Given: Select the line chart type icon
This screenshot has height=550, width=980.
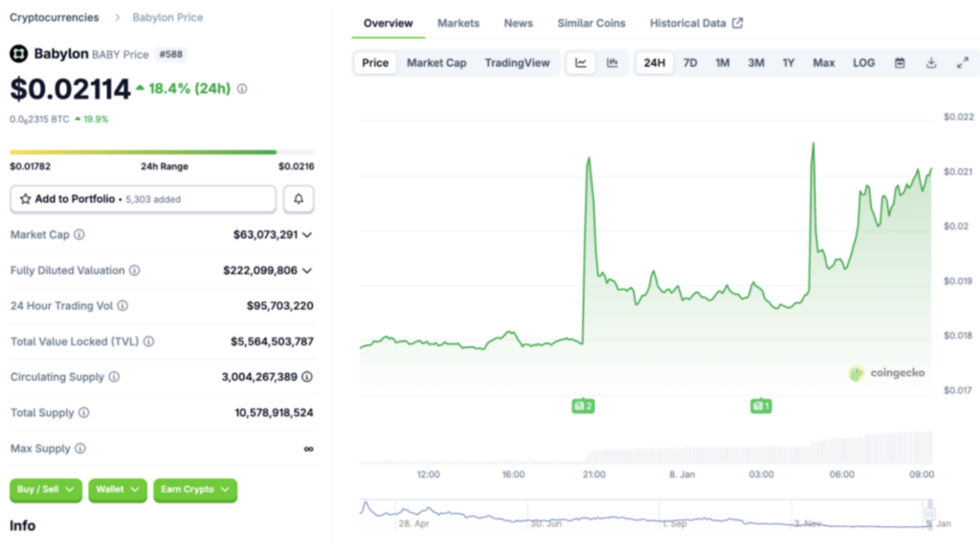Looking at the screenshot, I should 581,63.
